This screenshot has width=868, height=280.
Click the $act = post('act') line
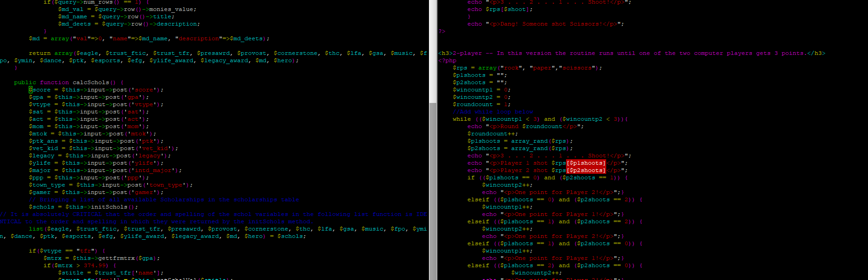(x=89, y=119)
